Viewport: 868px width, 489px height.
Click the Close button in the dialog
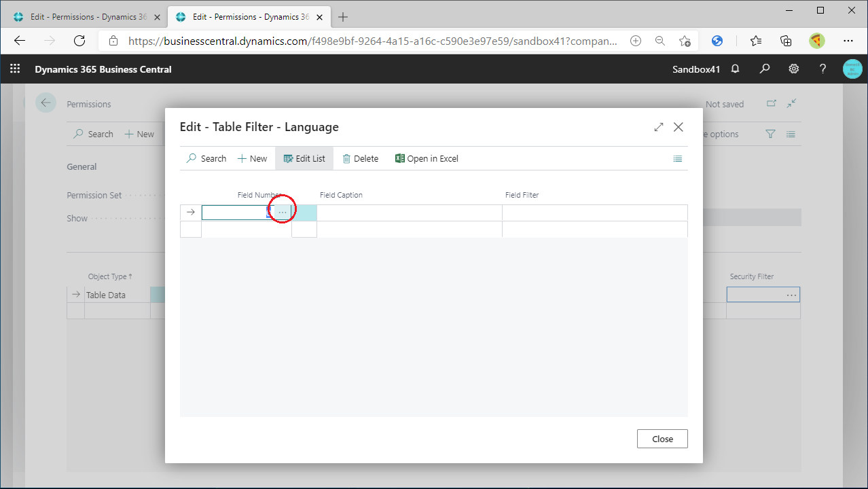[662, 438]
